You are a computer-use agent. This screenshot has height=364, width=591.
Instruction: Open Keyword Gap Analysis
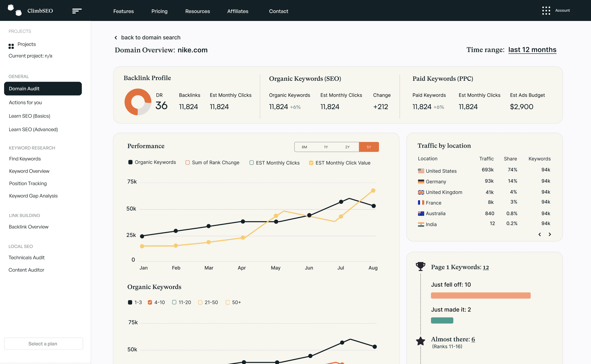[33, 196]
